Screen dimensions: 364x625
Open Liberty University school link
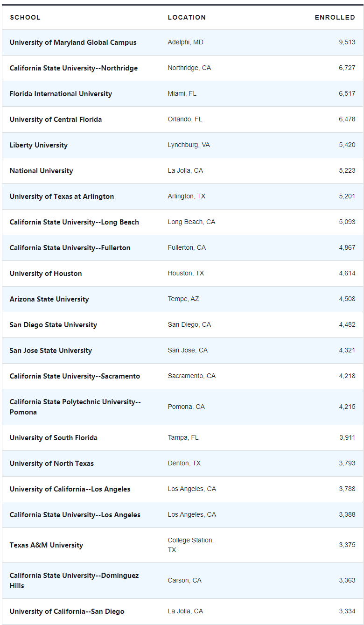coord(38,145)
